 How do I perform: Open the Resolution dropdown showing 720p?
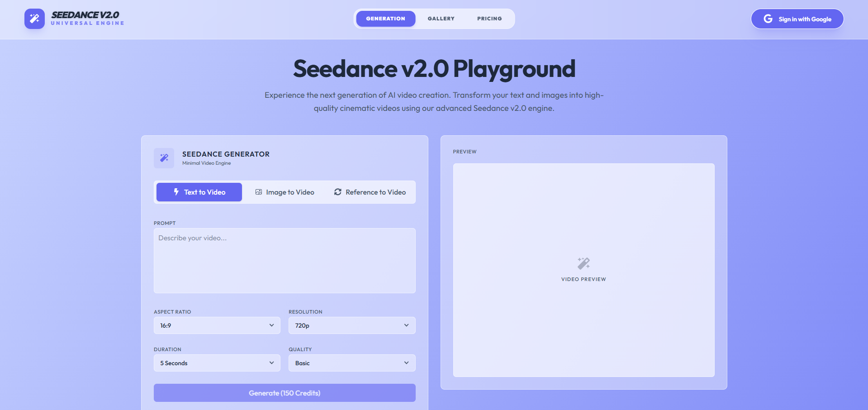(x=351, y=325)
